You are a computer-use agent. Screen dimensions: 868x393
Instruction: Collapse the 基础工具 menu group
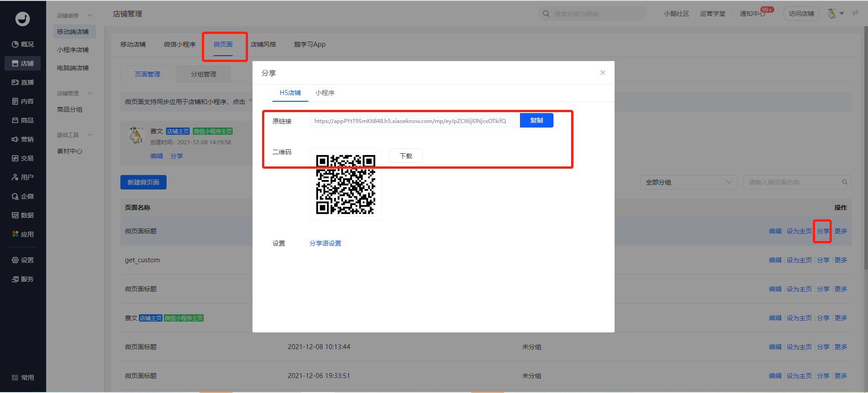90,135
